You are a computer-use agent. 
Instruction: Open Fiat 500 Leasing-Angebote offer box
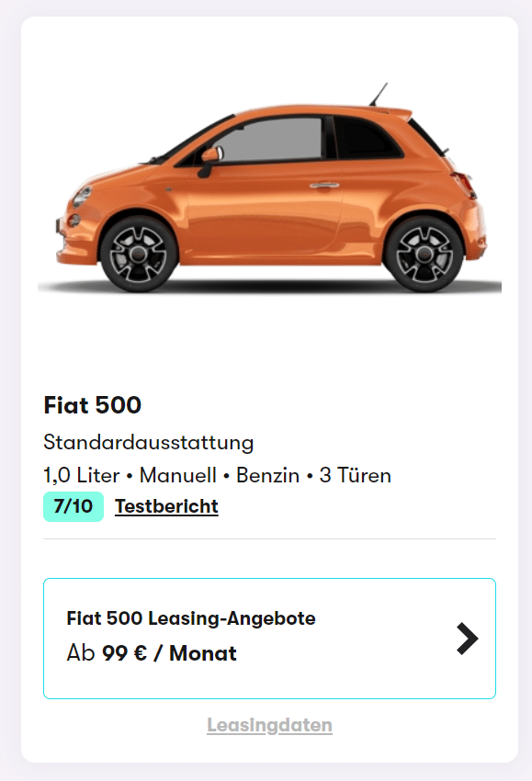coord(269,638)
